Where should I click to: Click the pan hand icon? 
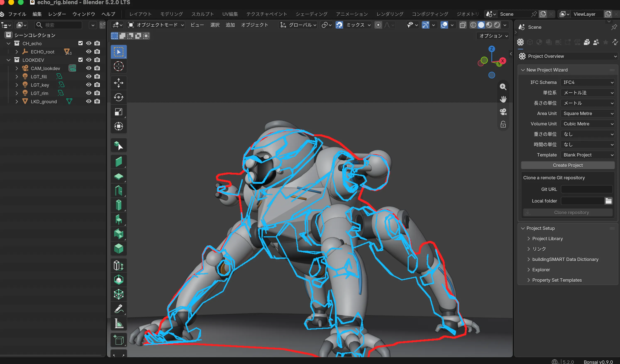503,99
